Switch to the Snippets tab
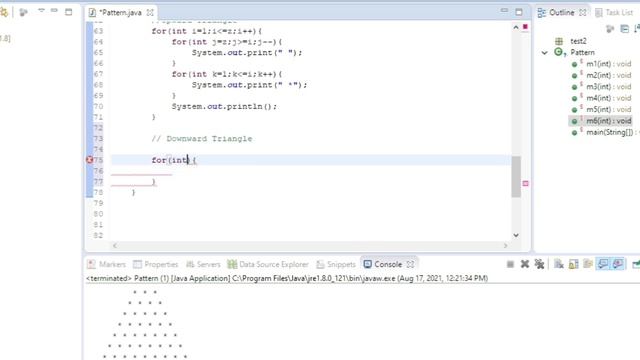This screenshot has width=640, height=360. tap(336, 264)
